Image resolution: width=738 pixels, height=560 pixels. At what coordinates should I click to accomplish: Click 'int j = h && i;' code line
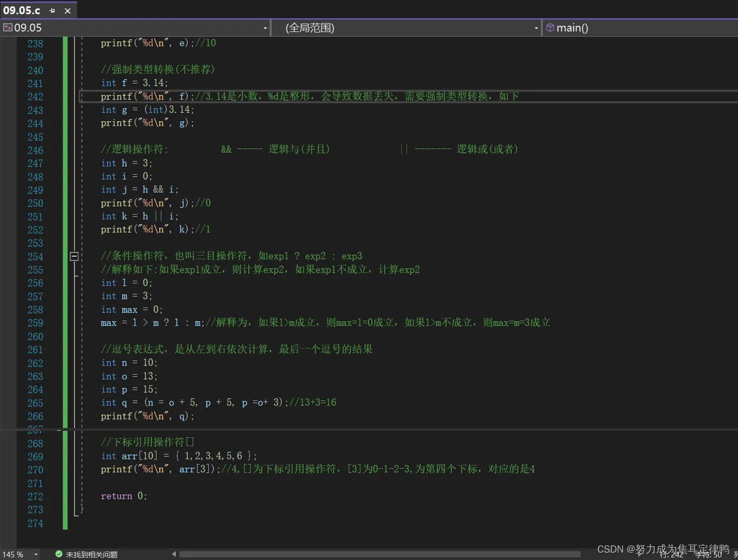(x=140, y=189)
